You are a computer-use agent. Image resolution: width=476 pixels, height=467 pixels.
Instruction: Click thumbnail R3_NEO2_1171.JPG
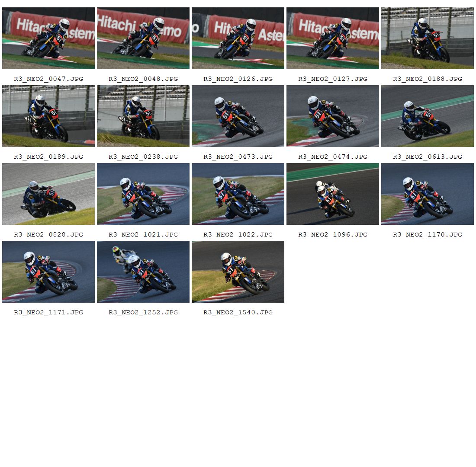[x=48, y=272]
